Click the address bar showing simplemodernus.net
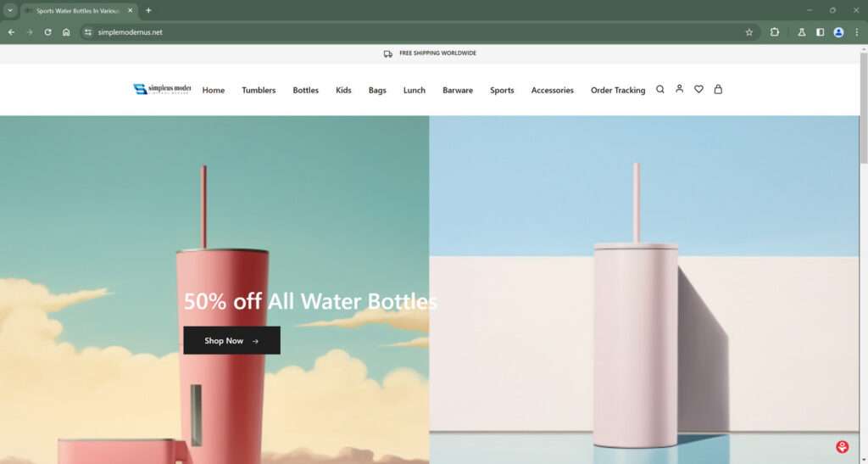Image resolution: width=868 pixels, height=464 pixels. pyautogui.click(x=415, y=32)
